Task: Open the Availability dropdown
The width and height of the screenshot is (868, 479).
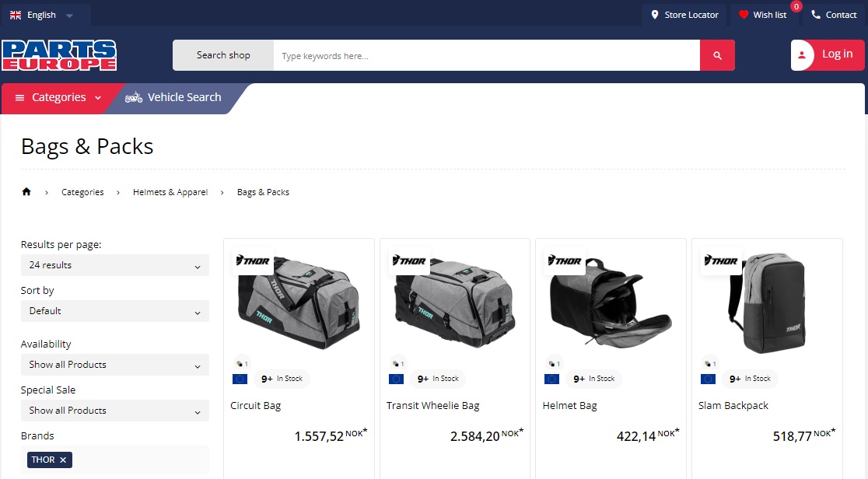Action: click(x=115, y=365)
